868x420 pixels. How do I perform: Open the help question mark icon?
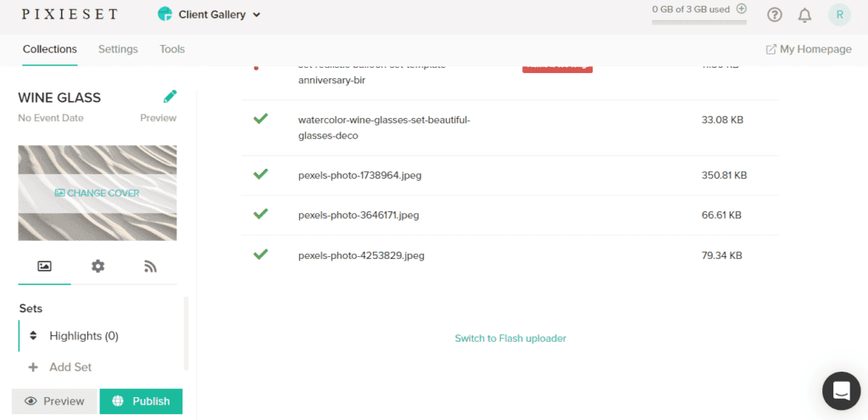pos(774,14)
